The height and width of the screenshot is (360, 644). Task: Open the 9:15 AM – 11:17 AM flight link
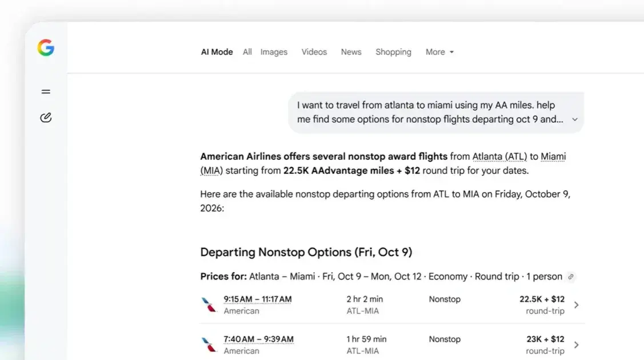[x=258, y=299]
